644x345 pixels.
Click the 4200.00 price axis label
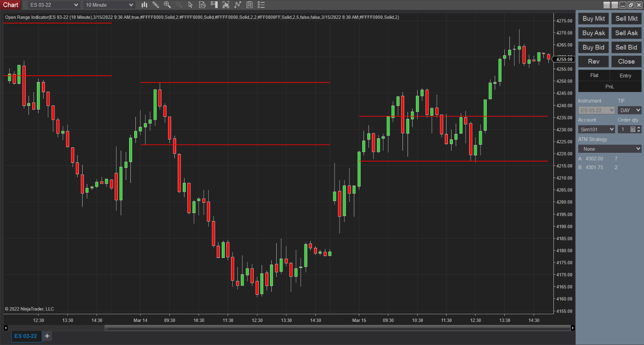click(564, 202)
